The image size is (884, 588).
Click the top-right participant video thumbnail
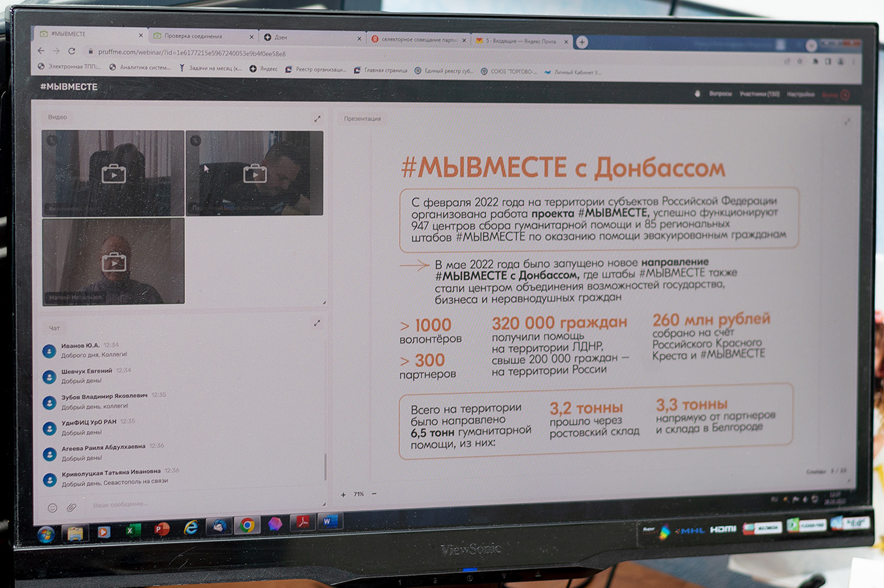255,173
